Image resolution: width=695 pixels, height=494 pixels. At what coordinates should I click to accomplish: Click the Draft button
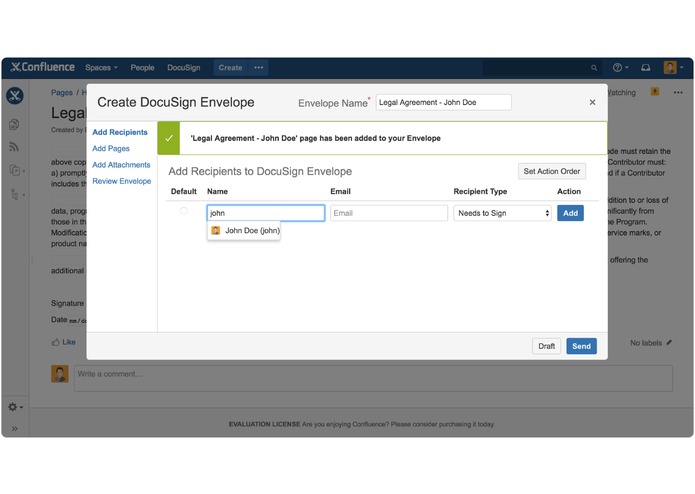click(547, 346)
